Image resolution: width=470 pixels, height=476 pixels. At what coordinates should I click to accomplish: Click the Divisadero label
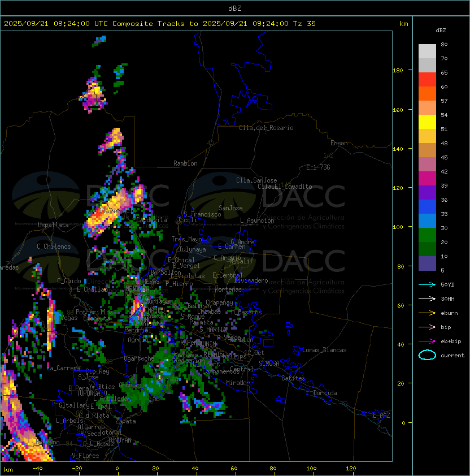pos(251,280)
